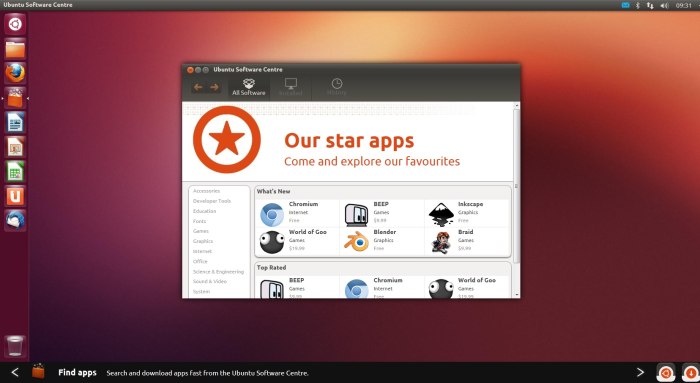Click the Top Rated section header
The image size is (700, 383).
(271, 268)
